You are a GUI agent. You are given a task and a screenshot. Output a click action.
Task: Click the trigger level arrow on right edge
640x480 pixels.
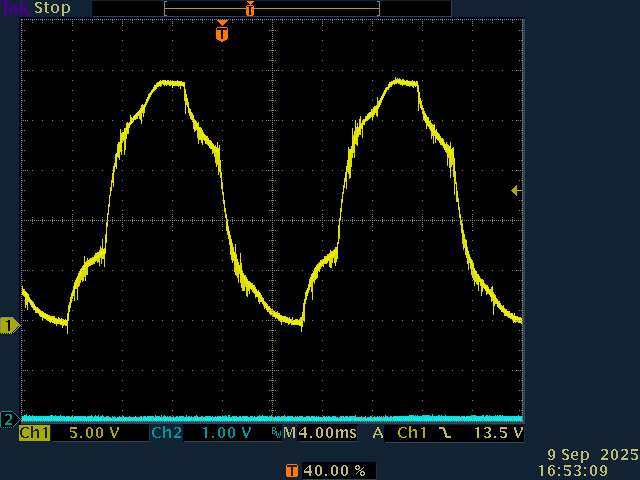click(x=516, y=190)
